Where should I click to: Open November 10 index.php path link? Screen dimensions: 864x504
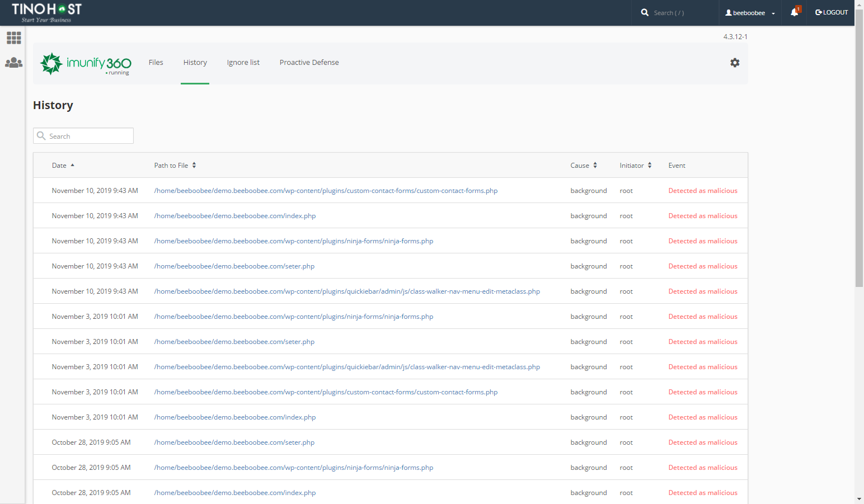click(235, 216)
